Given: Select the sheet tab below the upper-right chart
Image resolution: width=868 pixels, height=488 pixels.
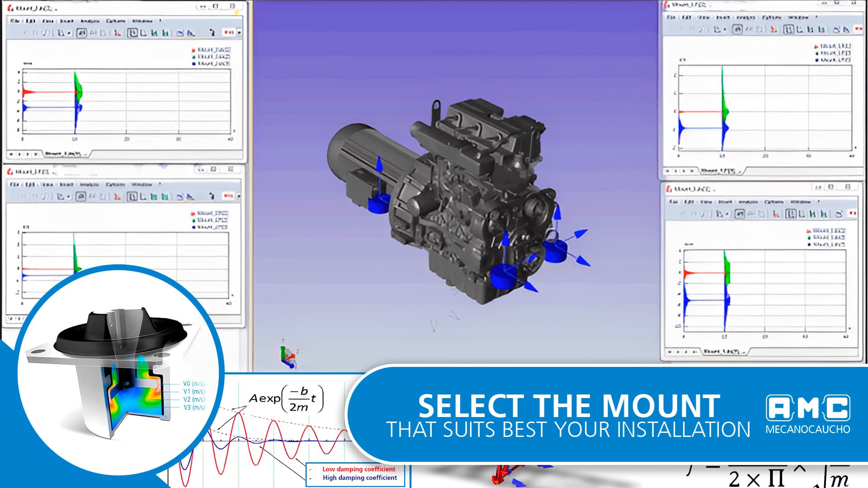Looking at the screenshot, I should coord(722,171).
